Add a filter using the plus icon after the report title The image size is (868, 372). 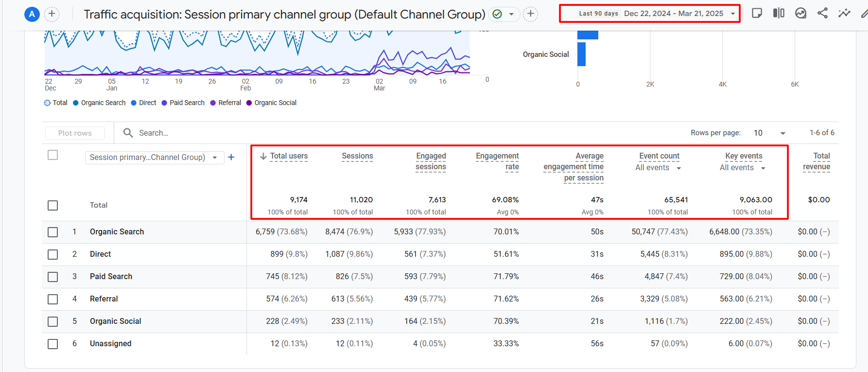point(531,14)
